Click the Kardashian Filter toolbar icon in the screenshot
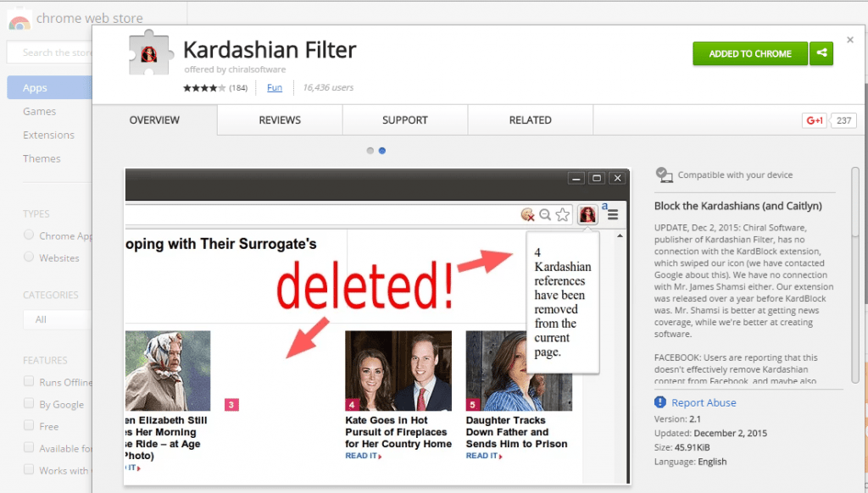This screenshot has width=868, height=493. click(x=587, y=214)
